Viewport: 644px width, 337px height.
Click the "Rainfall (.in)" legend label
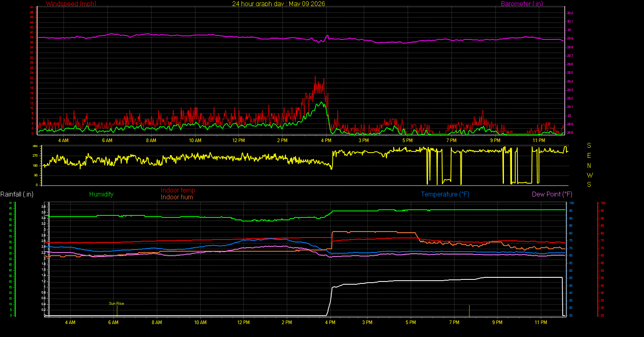click(x=17, y=194)
